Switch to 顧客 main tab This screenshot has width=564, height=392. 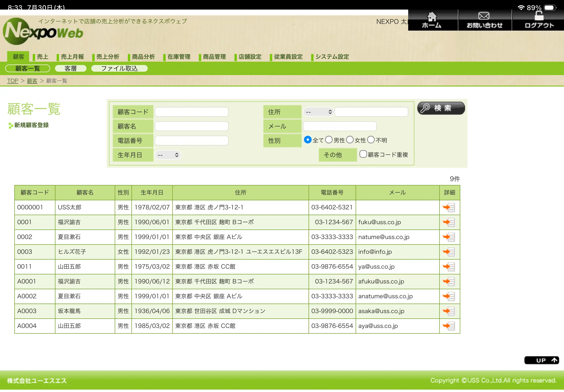[x=18, y=57]
